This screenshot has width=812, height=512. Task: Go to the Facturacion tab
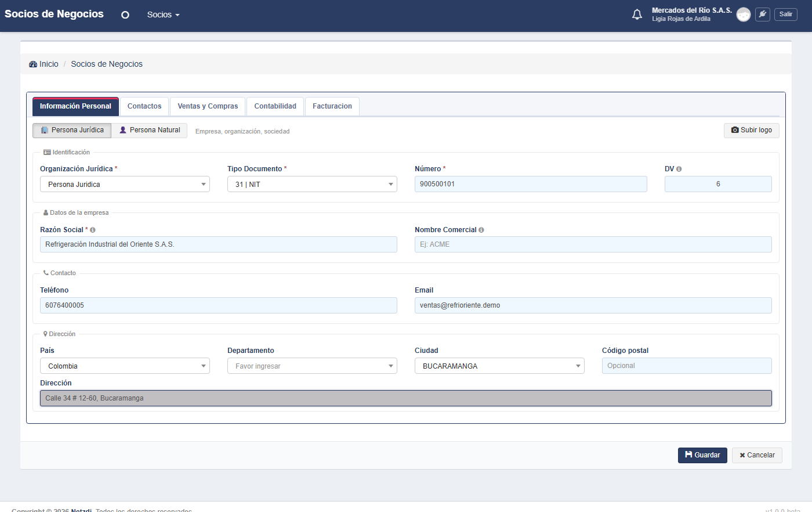[332, 106]
